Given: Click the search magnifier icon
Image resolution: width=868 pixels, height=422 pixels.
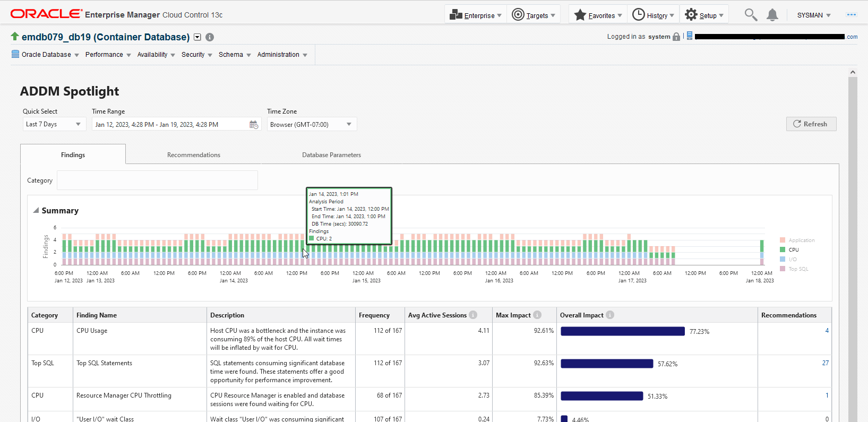Looking at the screenshot, I should [x=750, y=15].
